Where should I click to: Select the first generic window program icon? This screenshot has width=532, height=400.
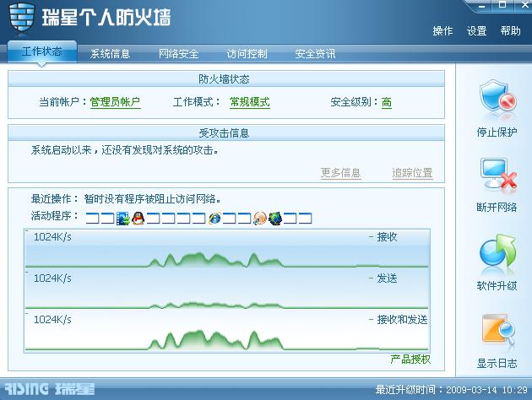[92, 219]
